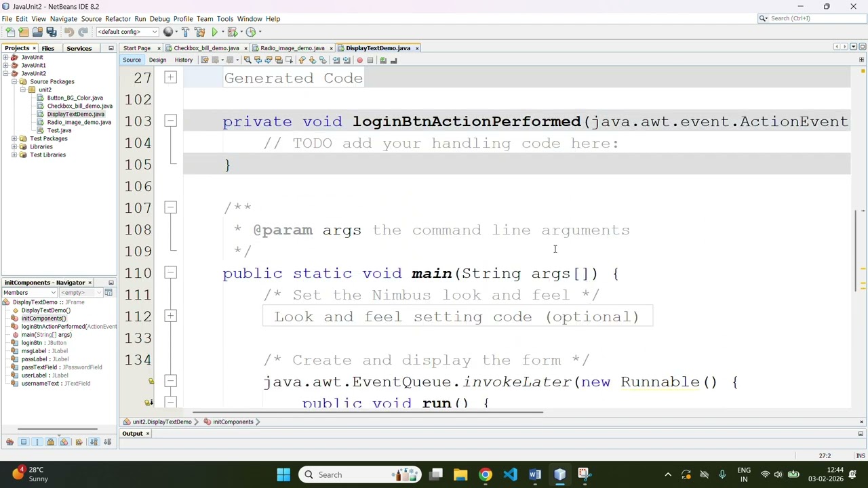
Task: Click Shift Line Right editor icon
Action: pos(347,60)
